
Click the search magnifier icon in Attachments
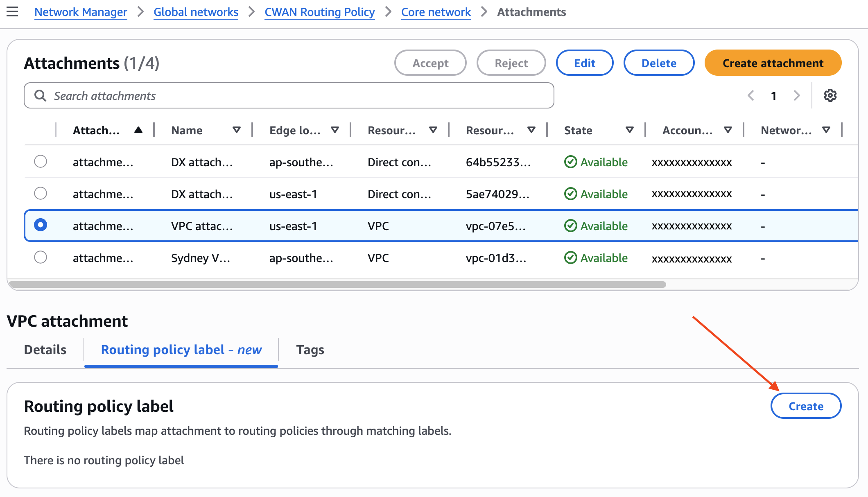point(41,95)
